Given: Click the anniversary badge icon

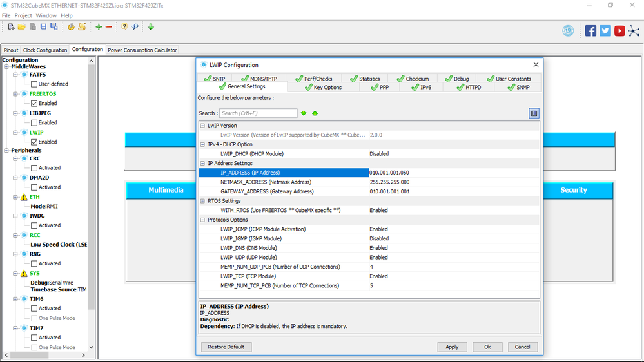Looking at the screenshot, I should [568, 31].
